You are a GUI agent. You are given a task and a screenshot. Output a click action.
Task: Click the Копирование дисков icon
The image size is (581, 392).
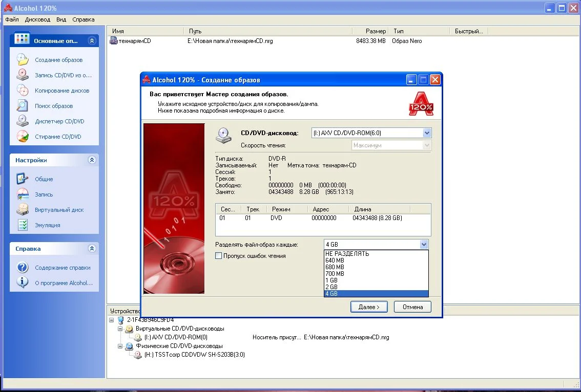[x=23, y=90]
